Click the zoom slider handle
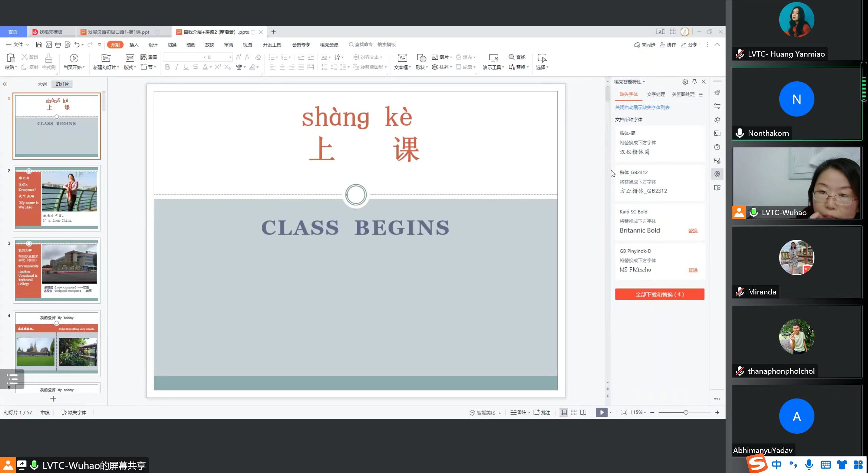 click(x=686, y=412)
